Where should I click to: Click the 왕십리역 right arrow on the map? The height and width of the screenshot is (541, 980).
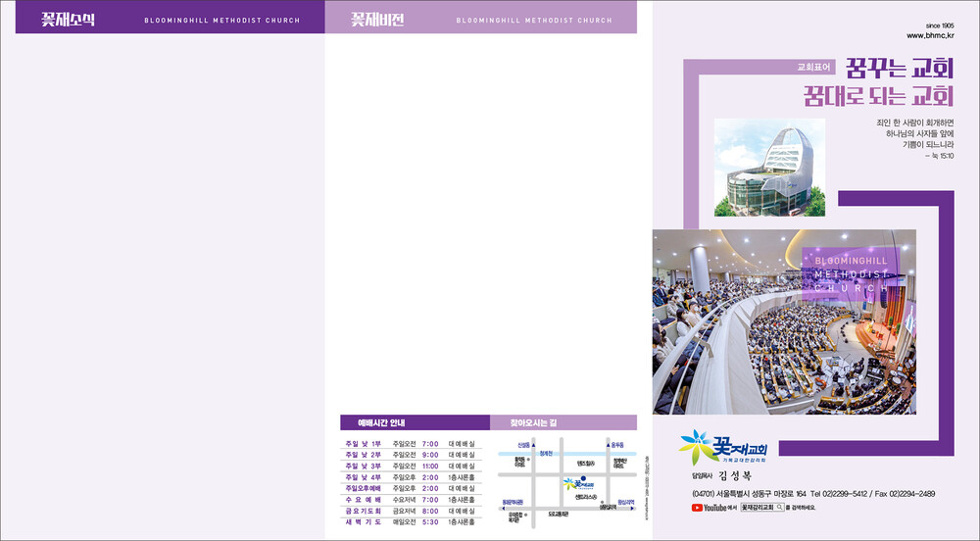pos(632,508)
